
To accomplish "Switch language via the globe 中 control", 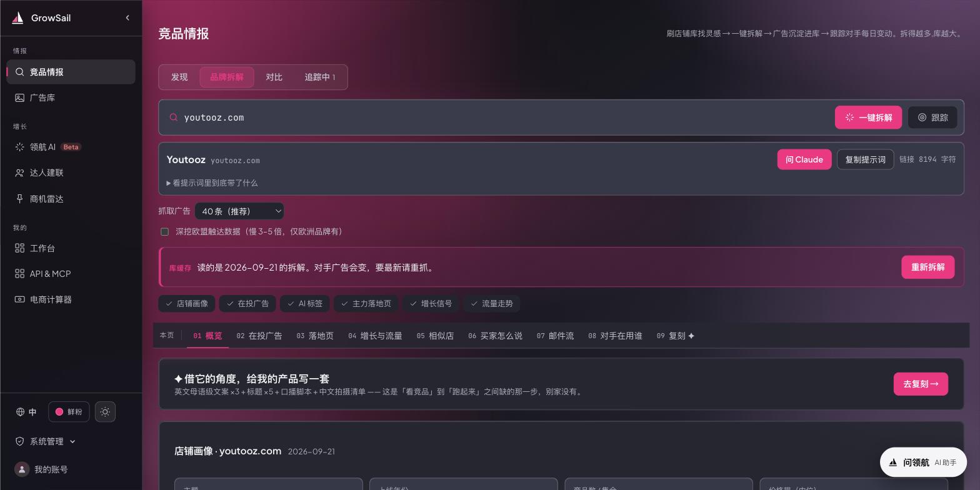I will point(26,412).
